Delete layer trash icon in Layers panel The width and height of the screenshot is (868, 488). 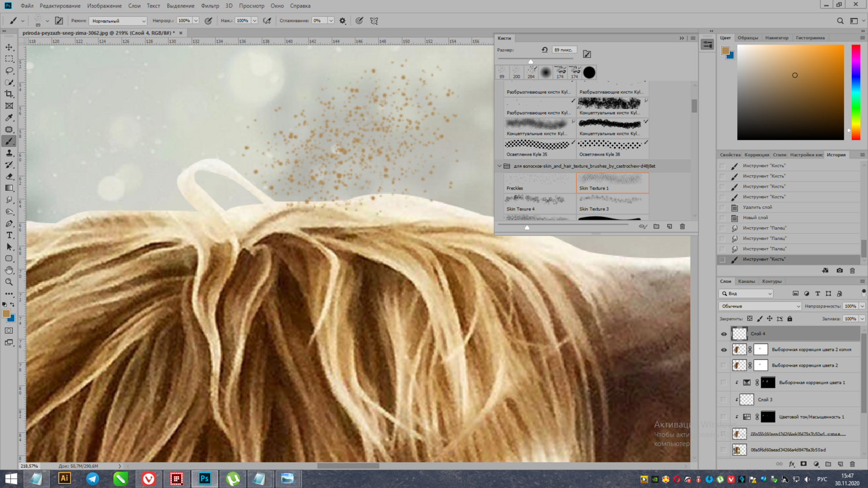click(x=852, y=464)
